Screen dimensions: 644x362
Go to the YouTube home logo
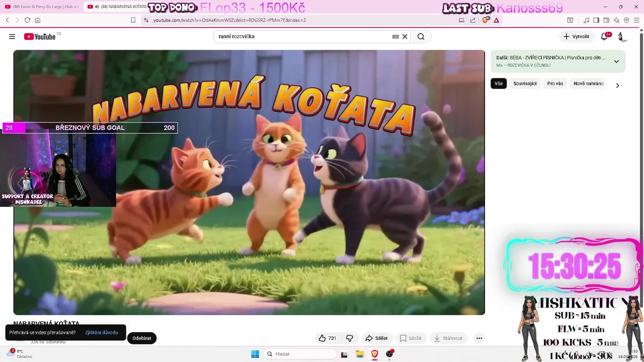click(x=40, y=37)
